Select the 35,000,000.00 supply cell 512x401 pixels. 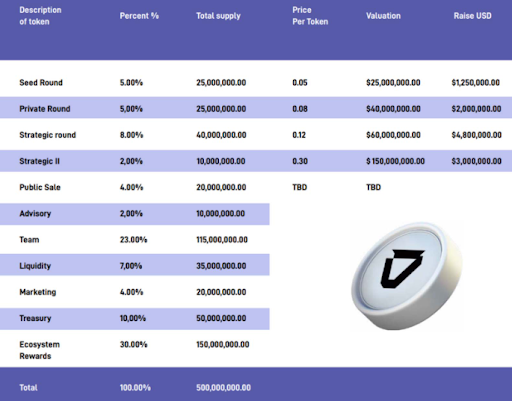coord(221,266)
